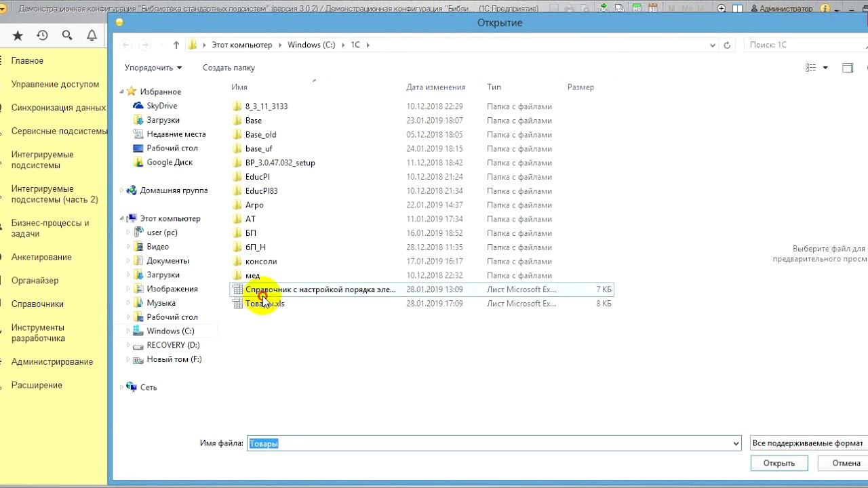Expand the Домашняя группа node

[122, 190]
